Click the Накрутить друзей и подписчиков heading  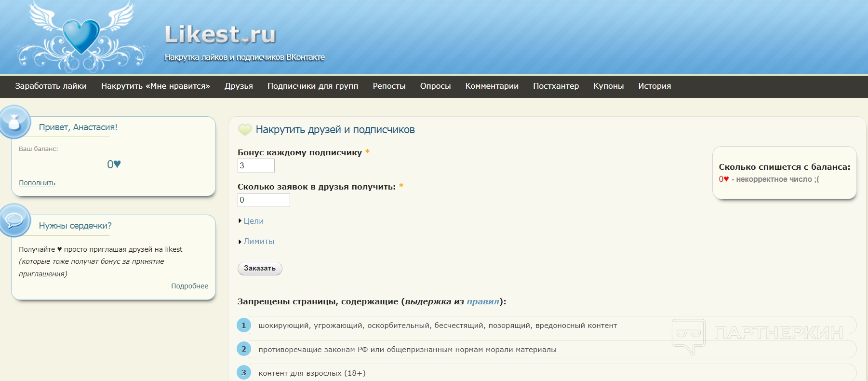coord(335,130)
